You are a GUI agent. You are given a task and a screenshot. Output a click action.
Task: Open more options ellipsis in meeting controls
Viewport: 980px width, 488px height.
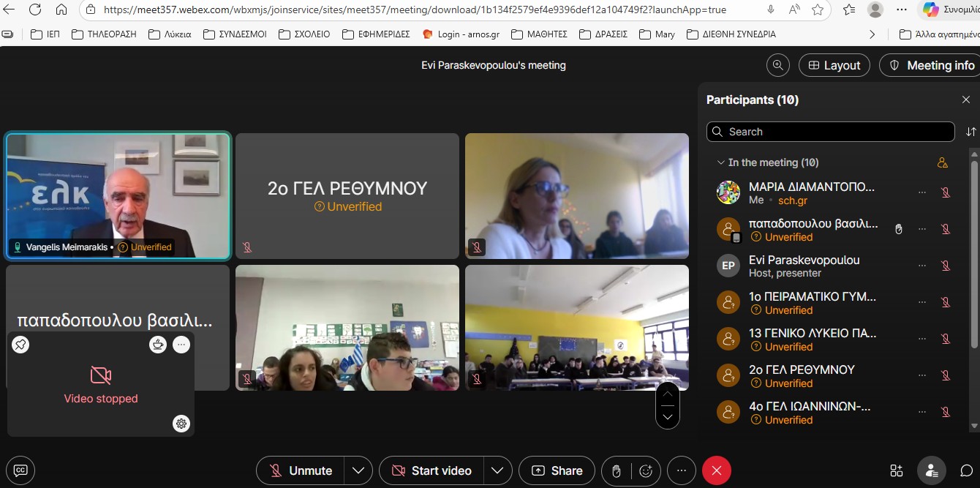coord(682,470)
